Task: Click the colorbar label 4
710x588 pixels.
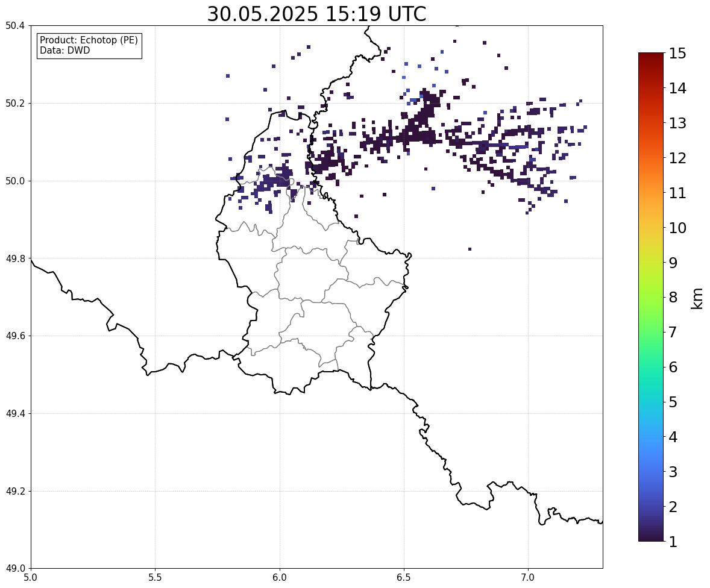Action: (673, 437)
